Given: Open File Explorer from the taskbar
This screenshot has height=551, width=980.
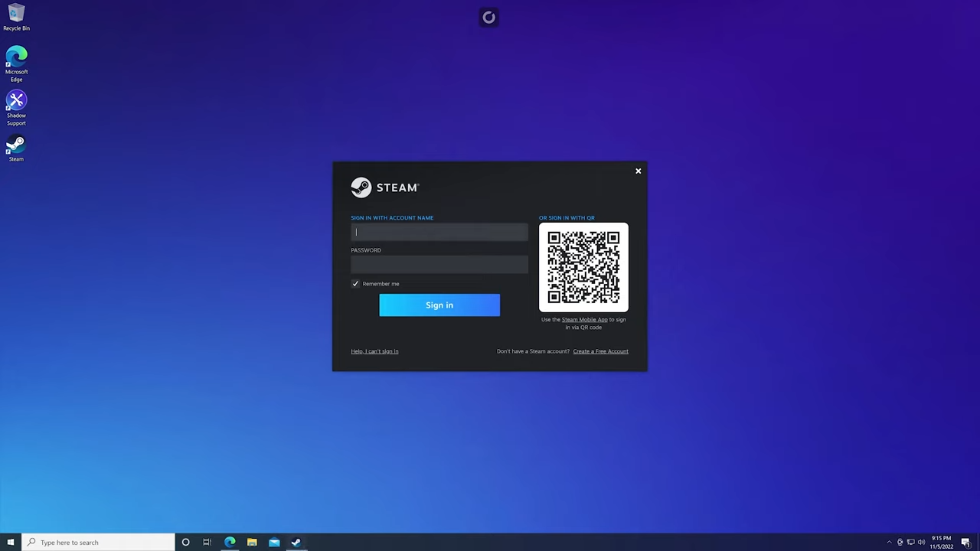Looking at the screenshot, I should (x=252, y=543).
